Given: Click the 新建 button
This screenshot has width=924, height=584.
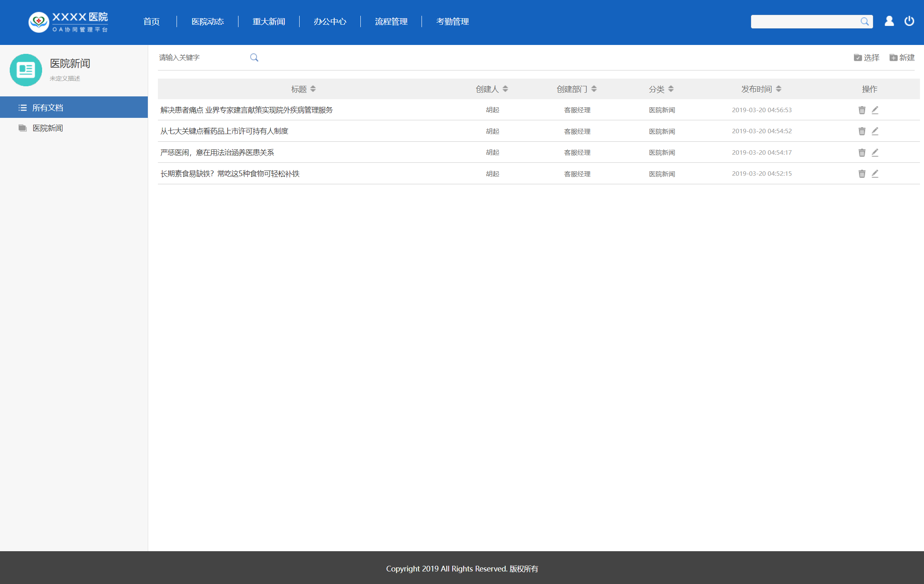Looking at the screenshot, I should (902, 58).
